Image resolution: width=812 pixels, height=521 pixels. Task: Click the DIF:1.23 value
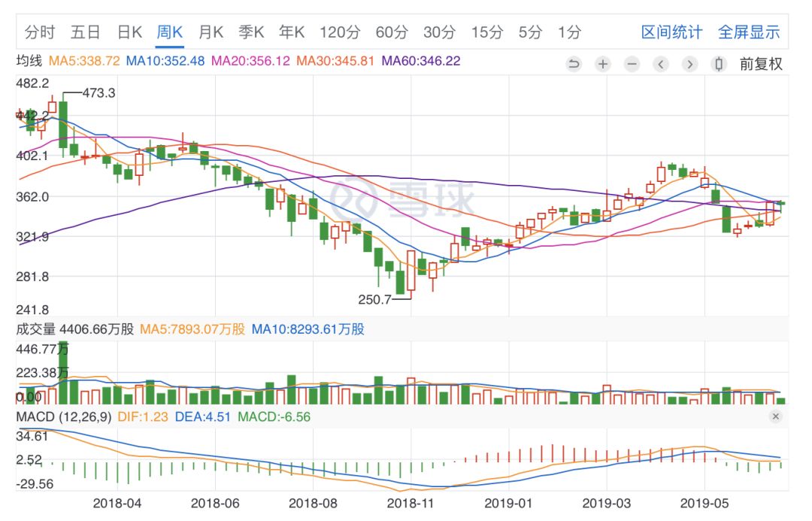click(143, 417)
